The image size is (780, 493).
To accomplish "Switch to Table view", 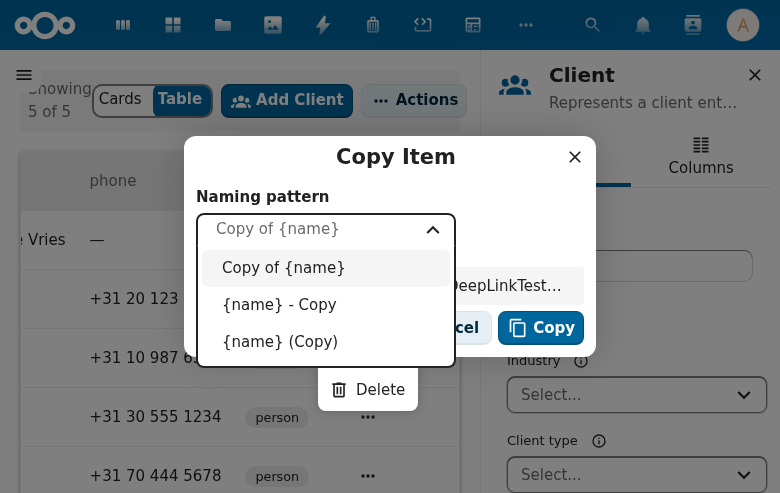I will (x=180, y=99).
